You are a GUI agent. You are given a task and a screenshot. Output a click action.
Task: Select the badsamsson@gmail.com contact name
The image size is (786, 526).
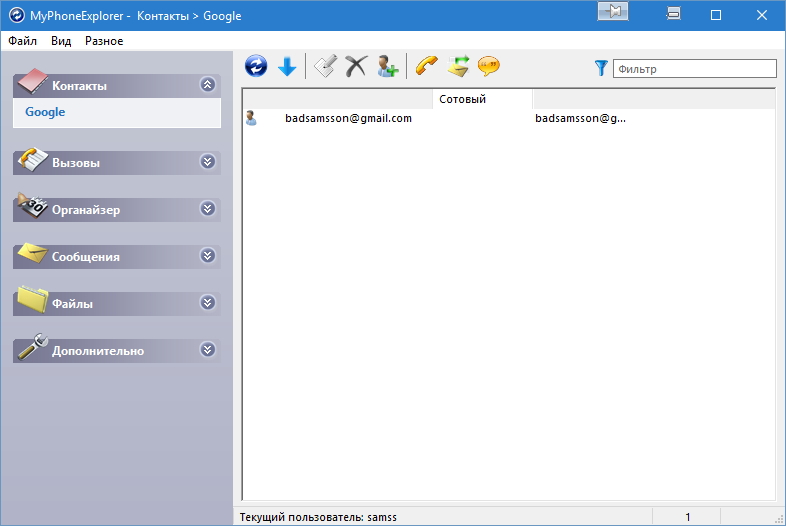(x=348, y=118)
